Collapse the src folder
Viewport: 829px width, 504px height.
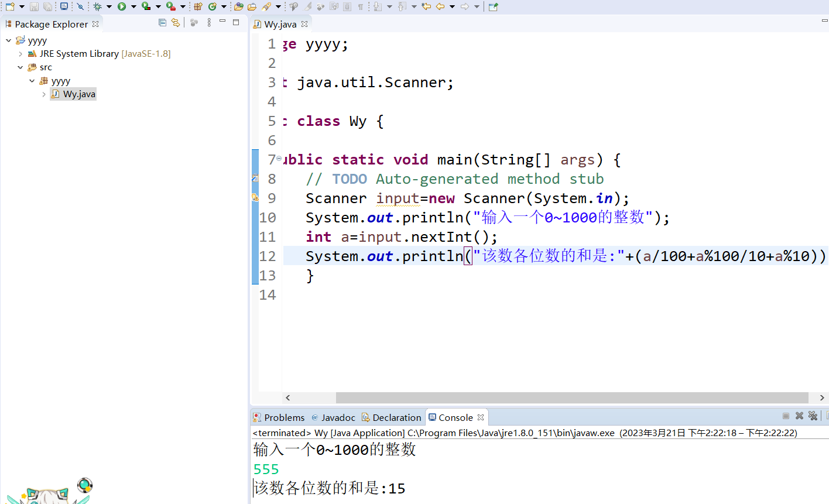20,67
